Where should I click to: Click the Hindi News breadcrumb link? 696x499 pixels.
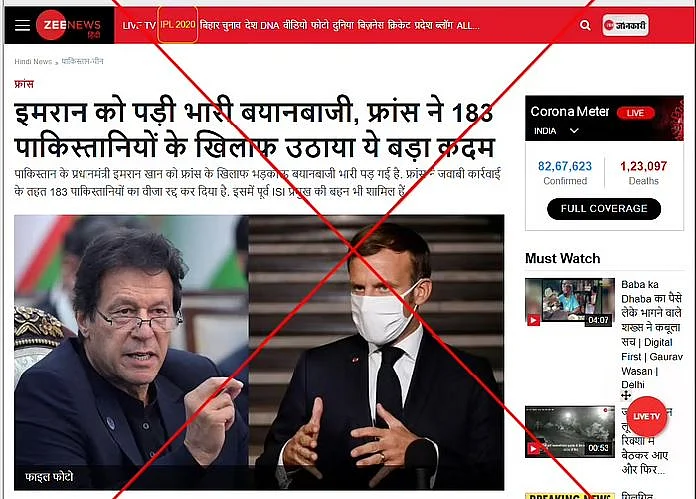pos(33,62)
